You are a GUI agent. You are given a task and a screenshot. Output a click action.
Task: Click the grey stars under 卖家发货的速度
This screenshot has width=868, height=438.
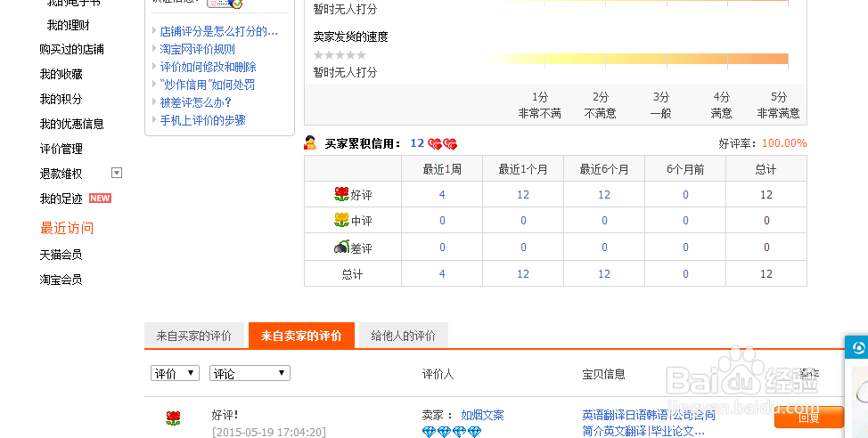click(x=340, y=55)
